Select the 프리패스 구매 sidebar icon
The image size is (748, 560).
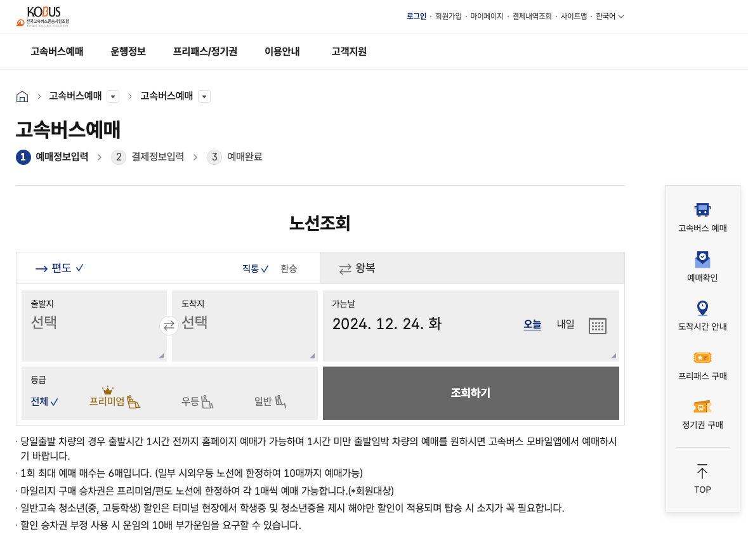(x=702, y=363)
